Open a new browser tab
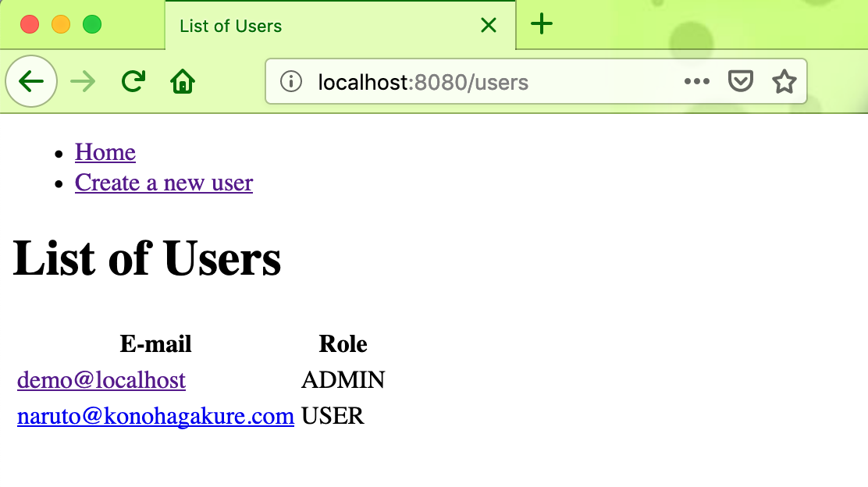Viewport: 868px width, 487px height. point(542,24)
